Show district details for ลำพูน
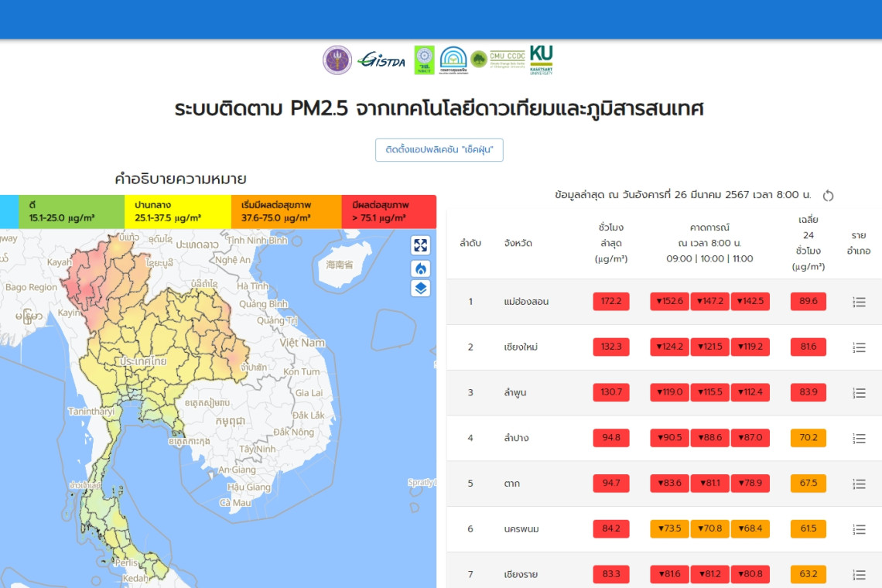The image size is (882, 588). pos(858,393)
